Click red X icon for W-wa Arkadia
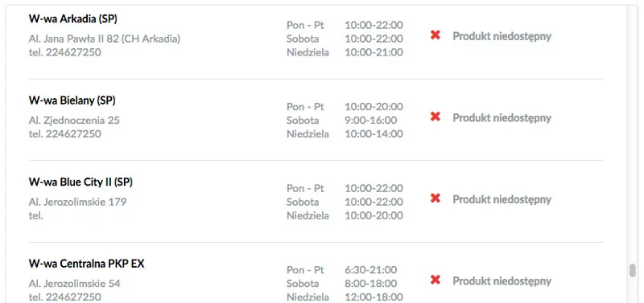The width and height of the screenshot is (644, 303). [x=436, y=35]
